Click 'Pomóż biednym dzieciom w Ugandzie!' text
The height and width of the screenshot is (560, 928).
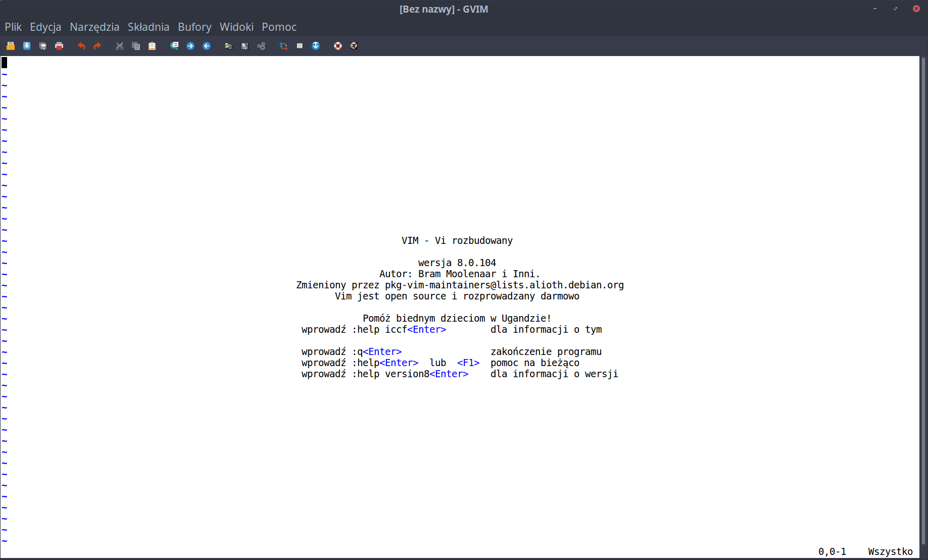click(457, 318)
